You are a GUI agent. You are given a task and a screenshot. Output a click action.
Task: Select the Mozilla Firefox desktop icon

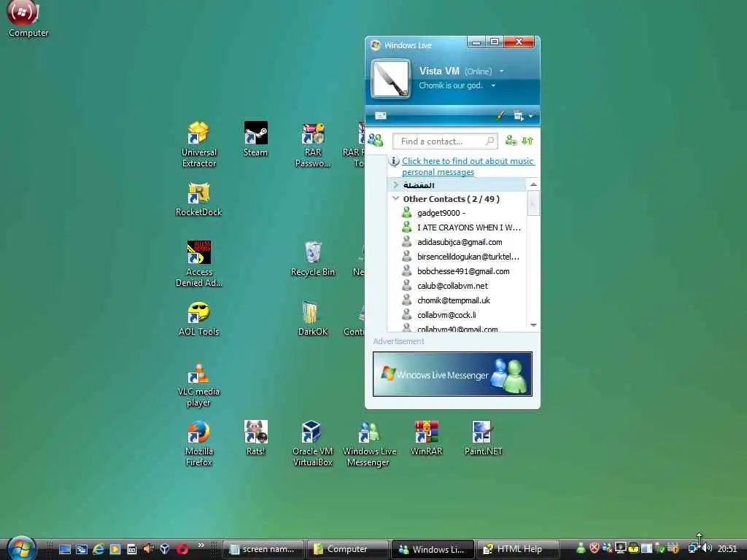click(198, 444)
